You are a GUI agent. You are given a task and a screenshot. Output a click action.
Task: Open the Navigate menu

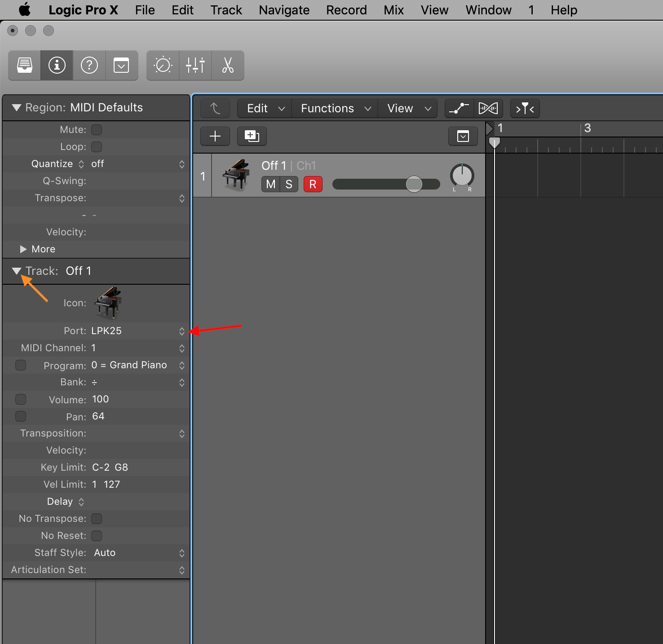(x=284, y=10)
